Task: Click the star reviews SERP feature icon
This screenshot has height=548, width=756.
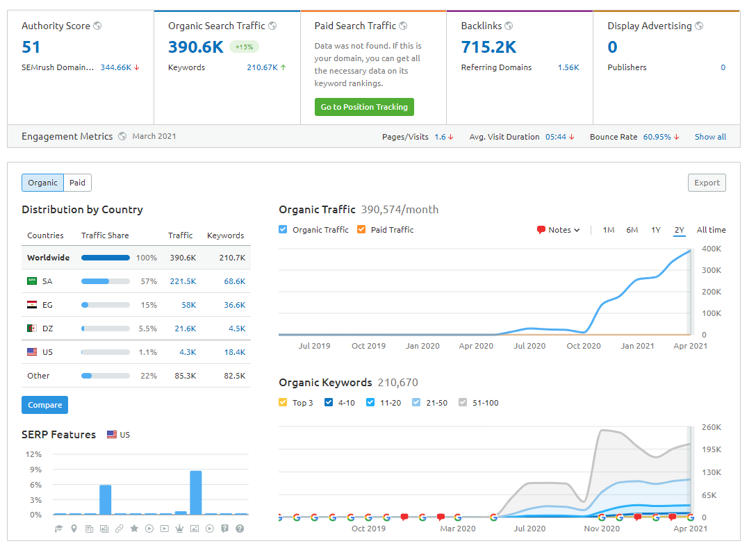Action: (135, 529)
